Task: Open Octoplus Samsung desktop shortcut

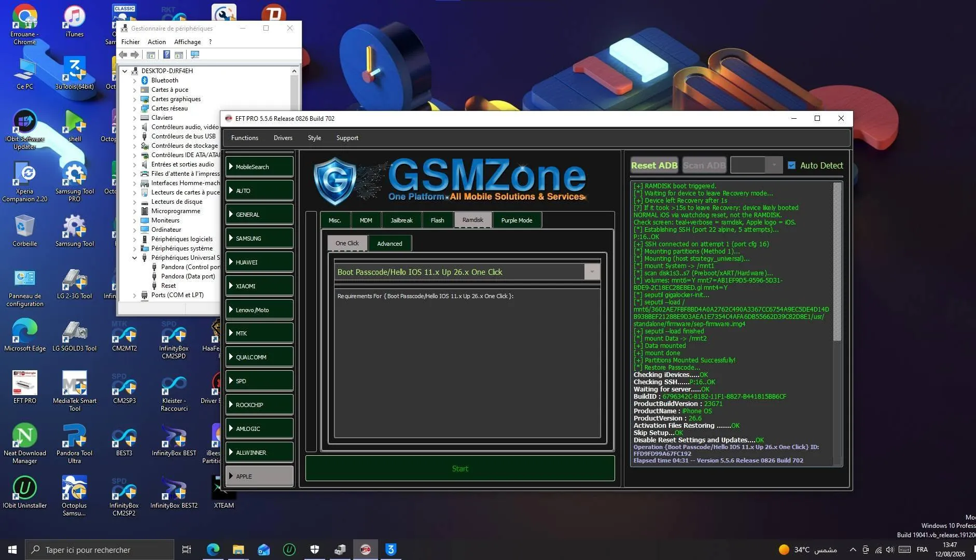Action: (x=74, y=496)
